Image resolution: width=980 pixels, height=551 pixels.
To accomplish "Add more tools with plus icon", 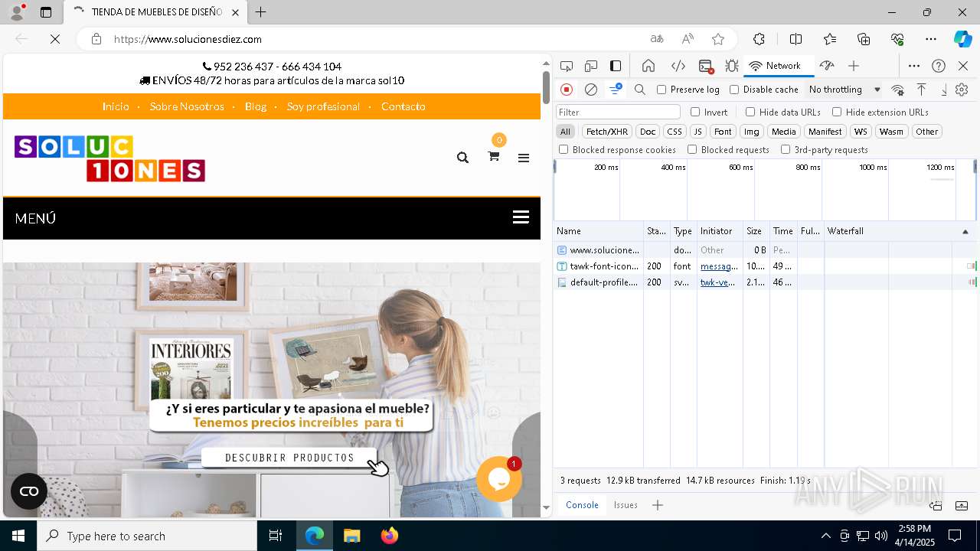I will [854, 66].
